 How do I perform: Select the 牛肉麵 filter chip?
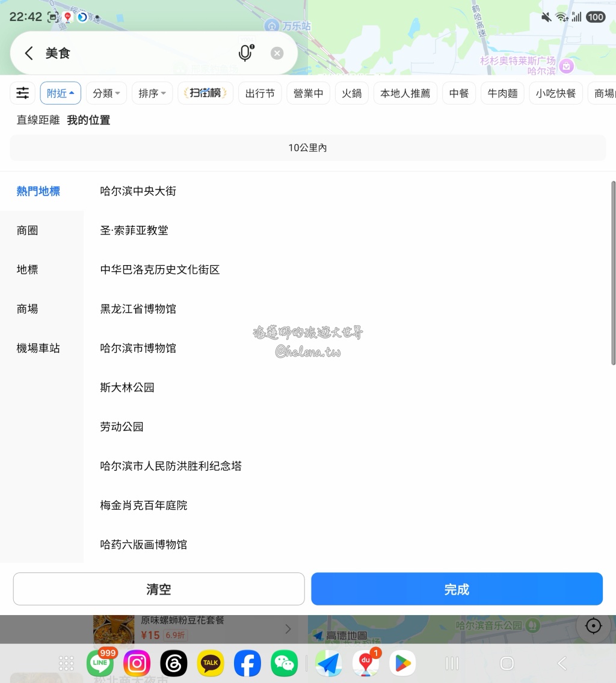point(503,93)
